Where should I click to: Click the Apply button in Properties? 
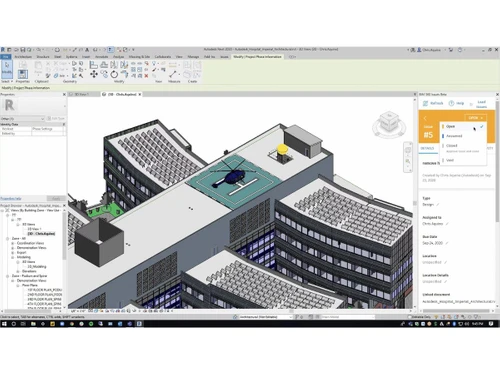click(x=56, y=199)
